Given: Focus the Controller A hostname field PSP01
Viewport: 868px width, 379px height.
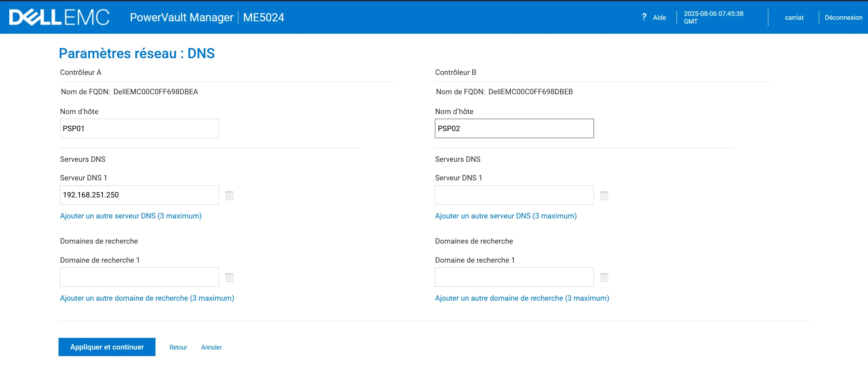Looking at the screenshot, I should [x=139, y=128].
